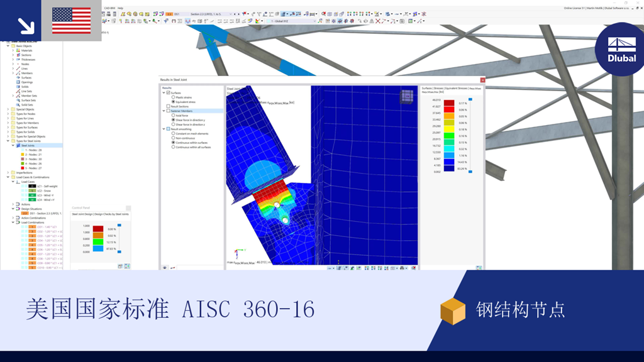The image size is (644, 362).
Task: Expand the Imperfections tree node
Action: 8,172
